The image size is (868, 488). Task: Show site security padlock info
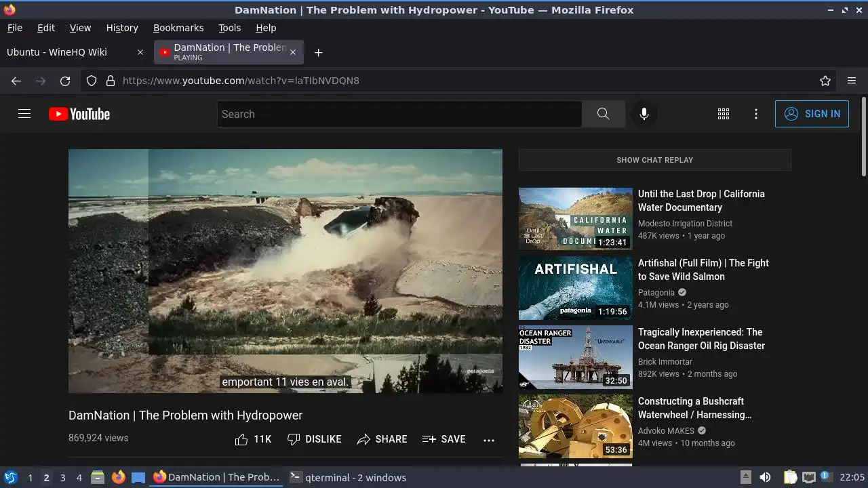(111, 81)
